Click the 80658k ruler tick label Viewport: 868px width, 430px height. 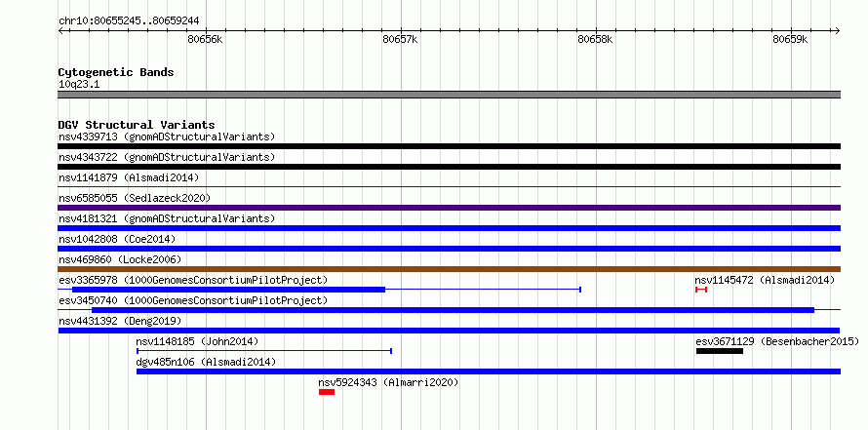coord(596,39)
